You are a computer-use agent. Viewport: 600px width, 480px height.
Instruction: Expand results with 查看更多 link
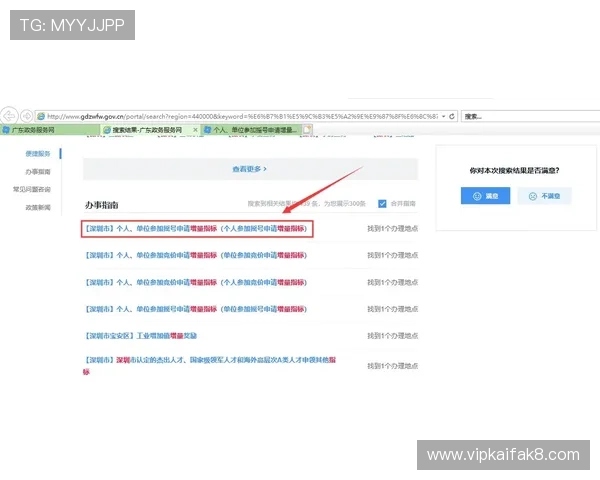249,169
